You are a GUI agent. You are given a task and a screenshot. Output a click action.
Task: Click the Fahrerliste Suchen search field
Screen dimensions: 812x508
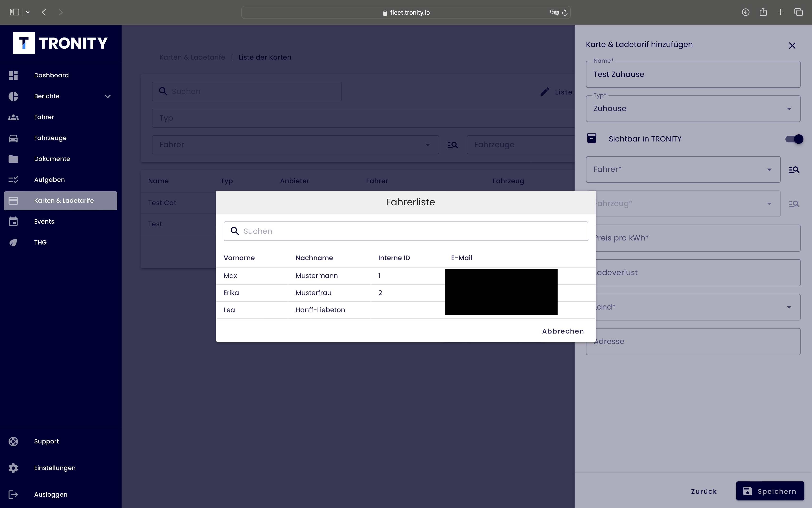pyautogui.click(x=406, y=231)
